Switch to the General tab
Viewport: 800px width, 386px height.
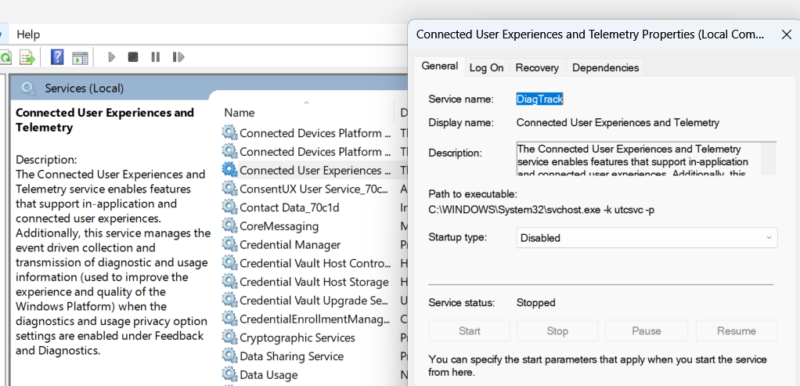tap(439, 66)
